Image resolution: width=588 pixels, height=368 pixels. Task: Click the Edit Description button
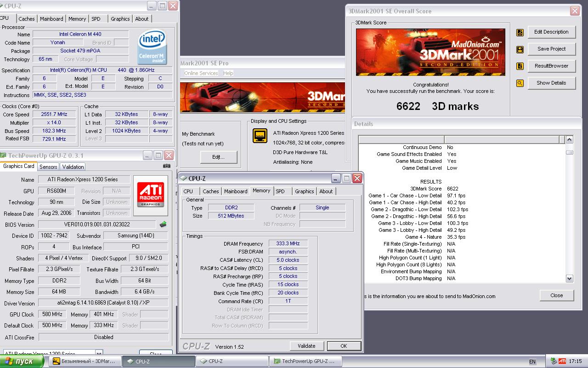pos(551,32)
